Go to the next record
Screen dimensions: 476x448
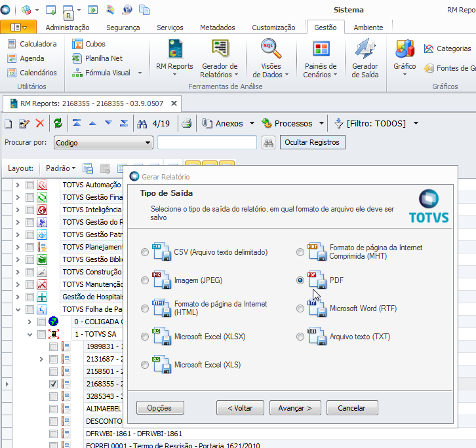(108, 123)
